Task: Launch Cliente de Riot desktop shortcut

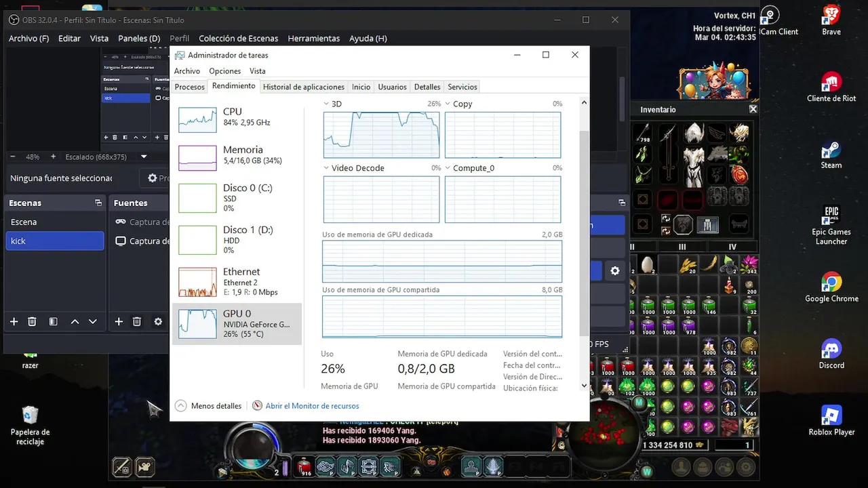Action: [x=831, y=87]
